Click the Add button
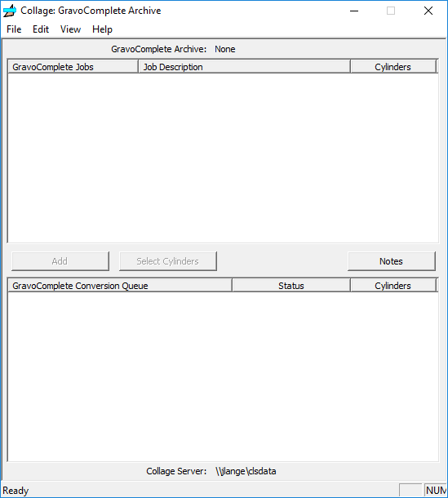448x498 pixels. [60, 261]
